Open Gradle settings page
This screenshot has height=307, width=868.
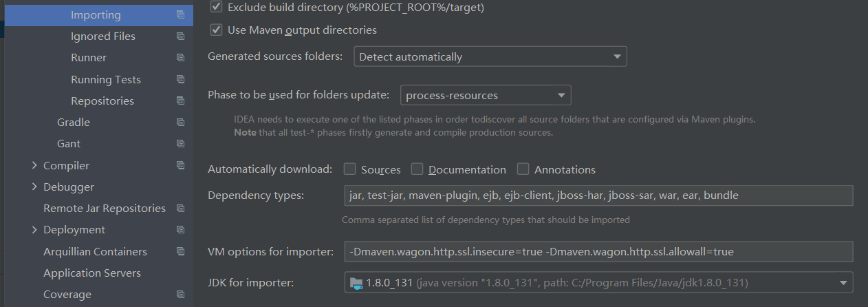(74, 123)
